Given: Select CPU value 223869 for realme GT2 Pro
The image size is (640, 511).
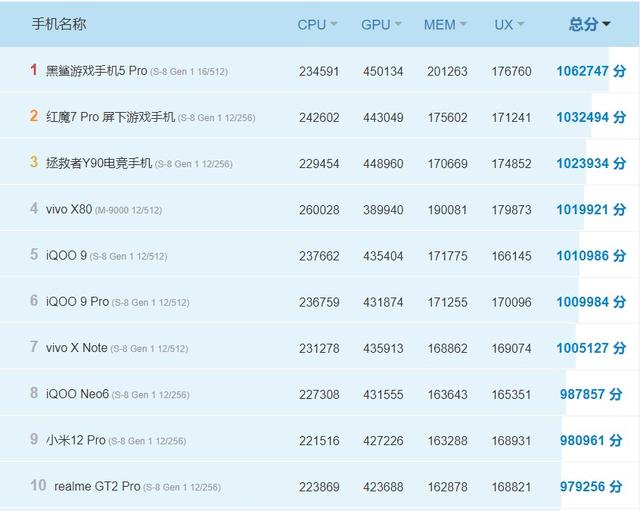Looking at the screenshot, I should [x=319, y=487].
